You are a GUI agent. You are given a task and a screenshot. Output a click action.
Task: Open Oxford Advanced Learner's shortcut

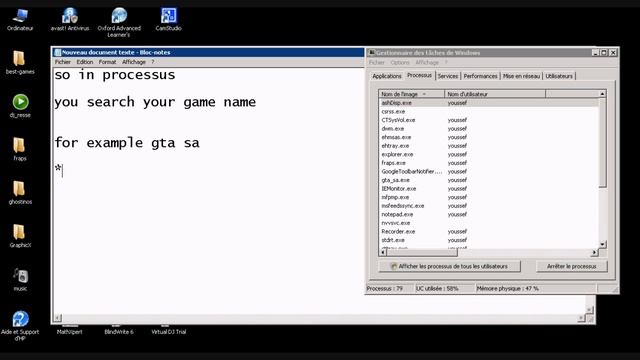(x=119, y=22)
